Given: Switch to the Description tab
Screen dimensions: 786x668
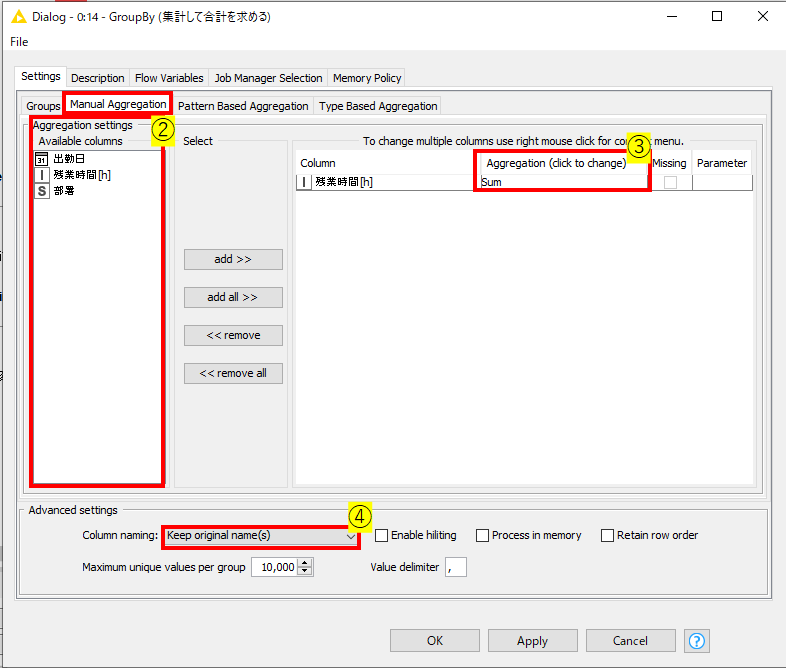Looking at the screenshot, I should pos(98,78).
